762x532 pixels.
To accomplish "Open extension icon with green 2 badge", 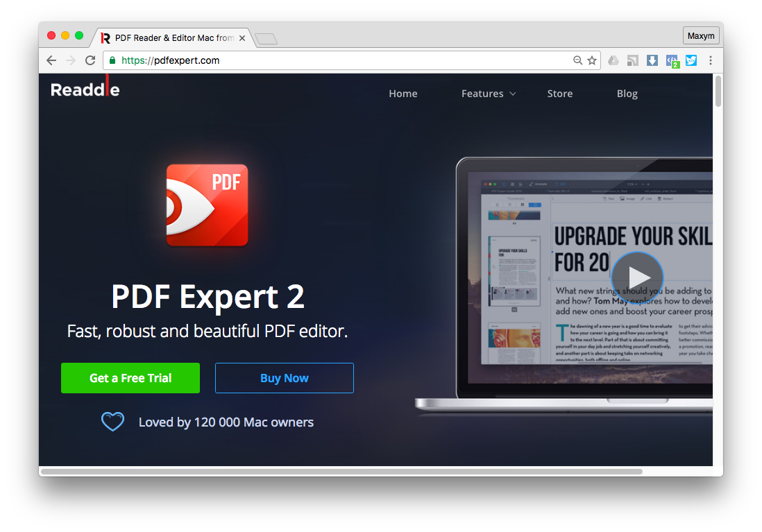I will tap(672, 61).
